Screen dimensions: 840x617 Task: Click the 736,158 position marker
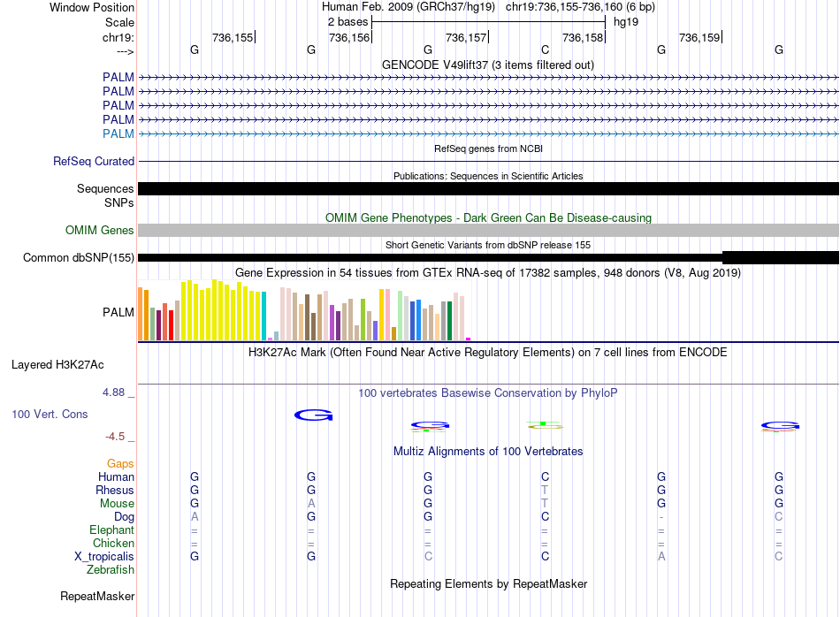584,37
